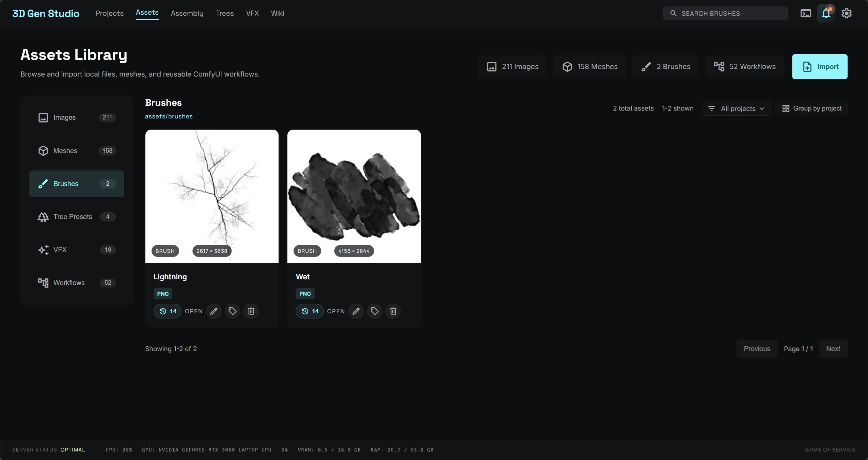Follow the assets/brushes path link
The height and width of the screenshot is (460, 868).
[x=169, y=116]
